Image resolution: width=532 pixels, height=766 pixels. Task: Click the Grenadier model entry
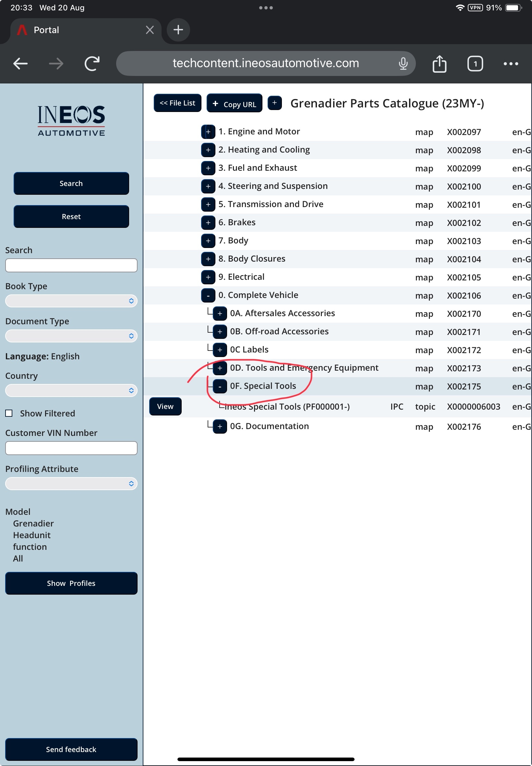point(33,523)
